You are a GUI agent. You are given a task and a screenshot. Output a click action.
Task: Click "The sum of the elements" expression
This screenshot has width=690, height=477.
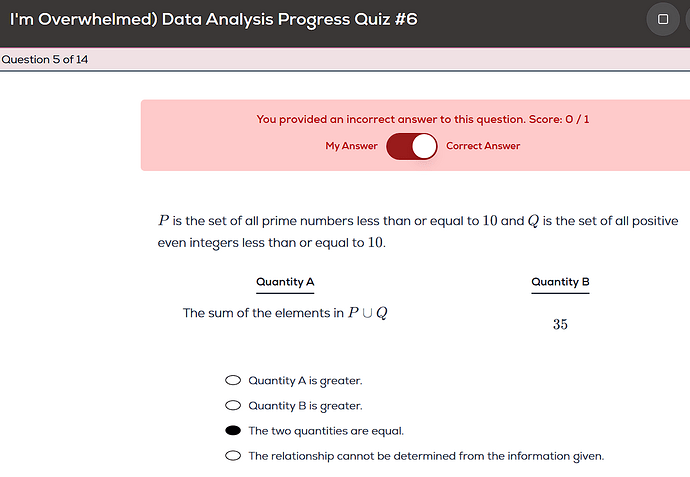pyautogui.click(x=285, y=313)
